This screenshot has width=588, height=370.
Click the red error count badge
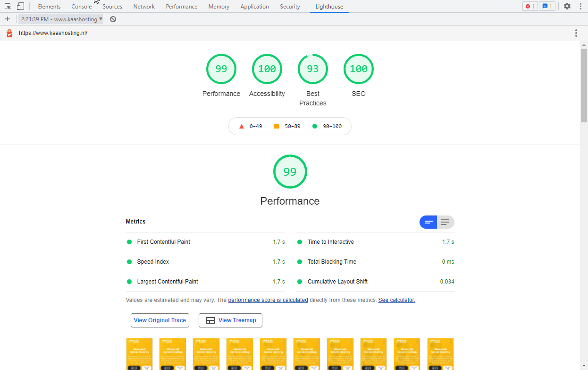(530, 7)
